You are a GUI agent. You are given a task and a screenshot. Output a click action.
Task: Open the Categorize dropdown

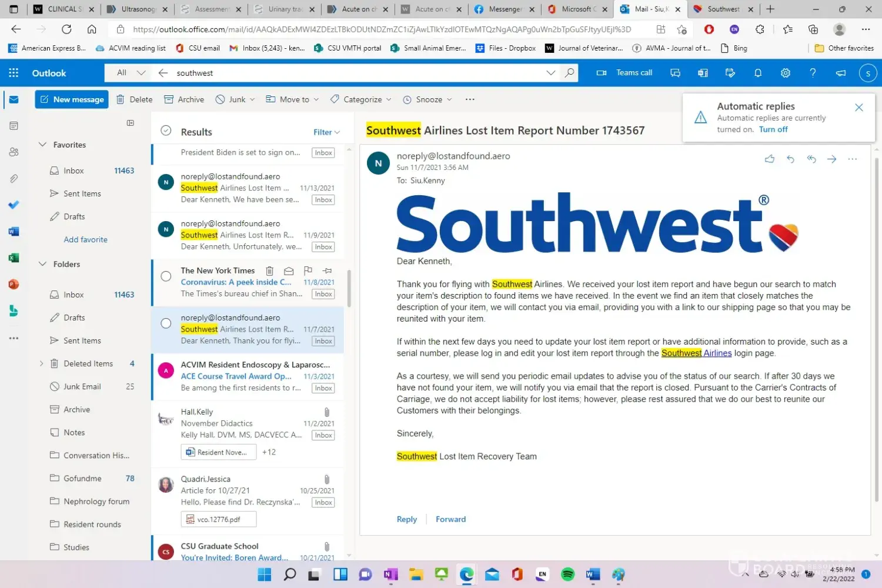point(361,99)
